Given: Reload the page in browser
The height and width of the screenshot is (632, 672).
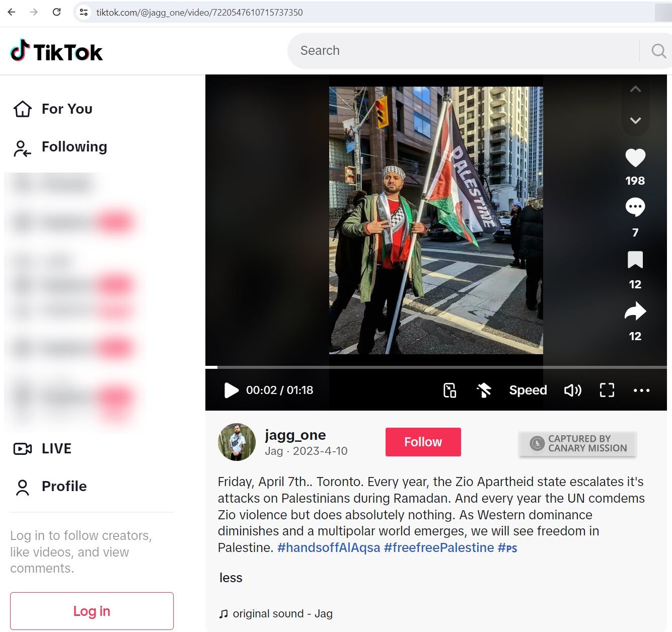Looking at the screenshot, I should click(x=57, y=12).
